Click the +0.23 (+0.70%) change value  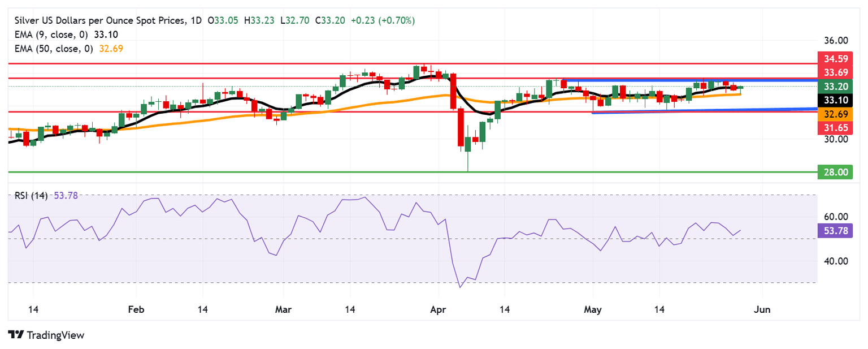click(x=383, y=20)
